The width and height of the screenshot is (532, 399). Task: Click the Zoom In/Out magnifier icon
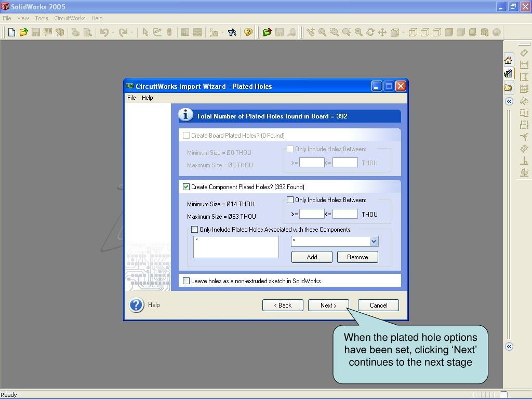tap(346, 32)
